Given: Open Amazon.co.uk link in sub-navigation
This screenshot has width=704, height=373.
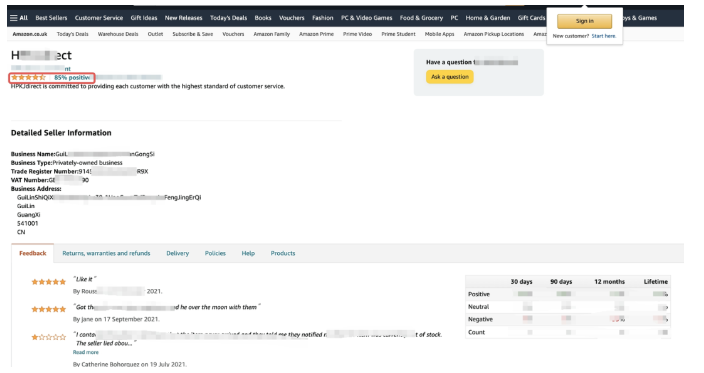Looking at the screenshot, I should pyautogui.click(x=30, y=34).
